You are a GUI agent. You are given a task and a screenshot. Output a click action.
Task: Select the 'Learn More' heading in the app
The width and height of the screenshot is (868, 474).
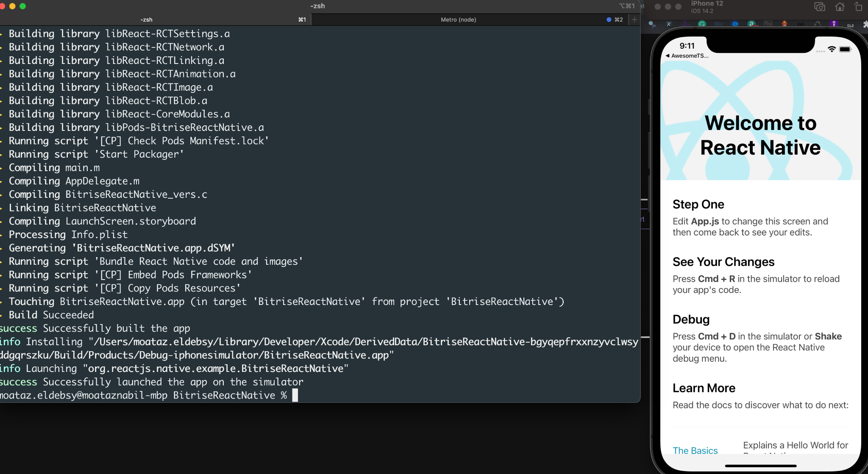704,388
